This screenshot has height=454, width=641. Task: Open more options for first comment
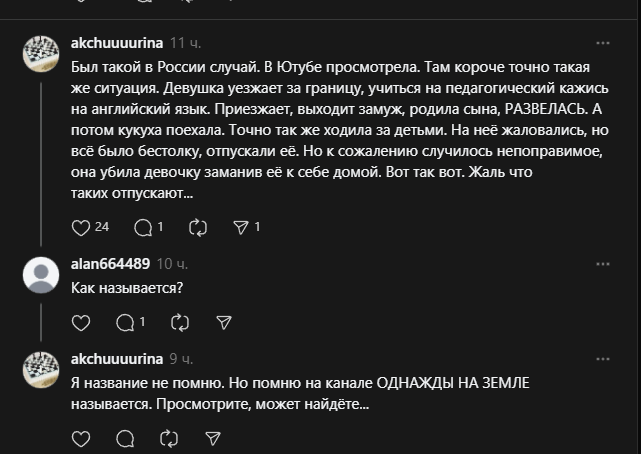coord(603,44)
